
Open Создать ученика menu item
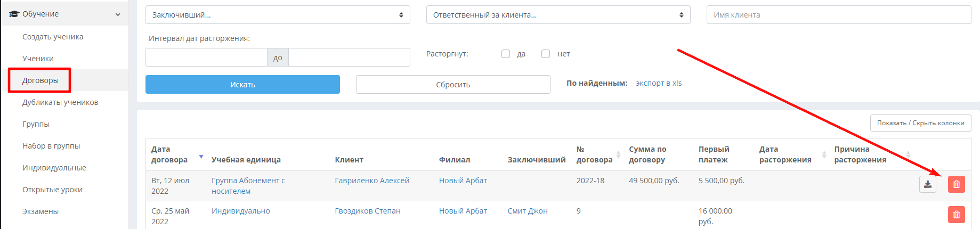[x=53, y=37]
